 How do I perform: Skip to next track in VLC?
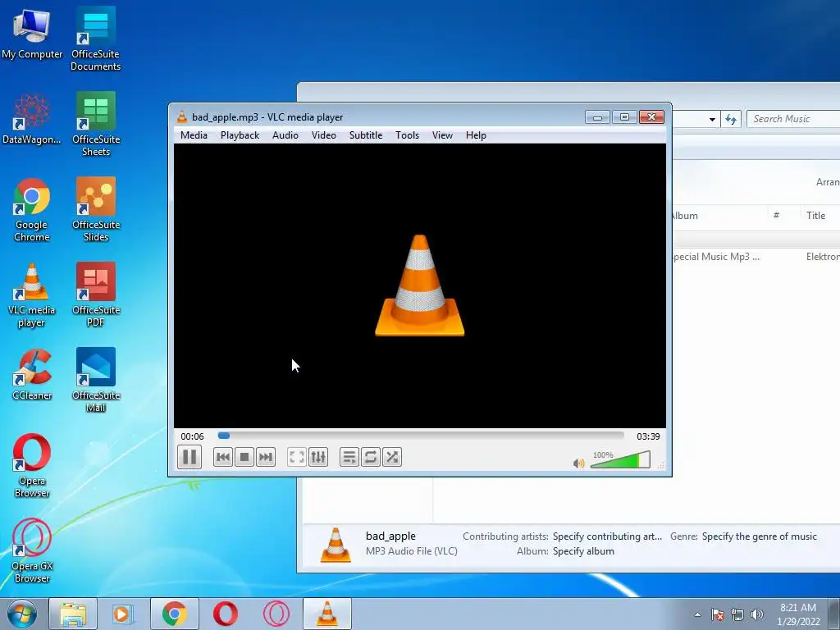coord(266,457)
